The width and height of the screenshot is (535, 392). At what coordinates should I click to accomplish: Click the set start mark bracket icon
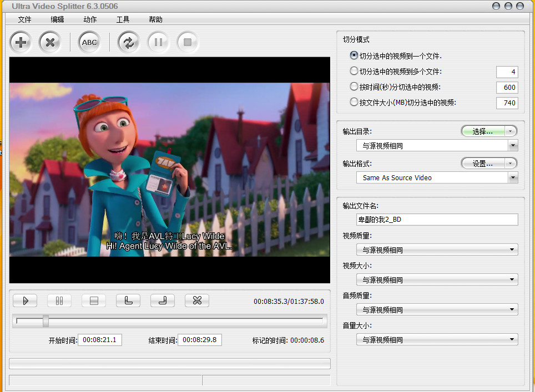[x=128, y=301]
